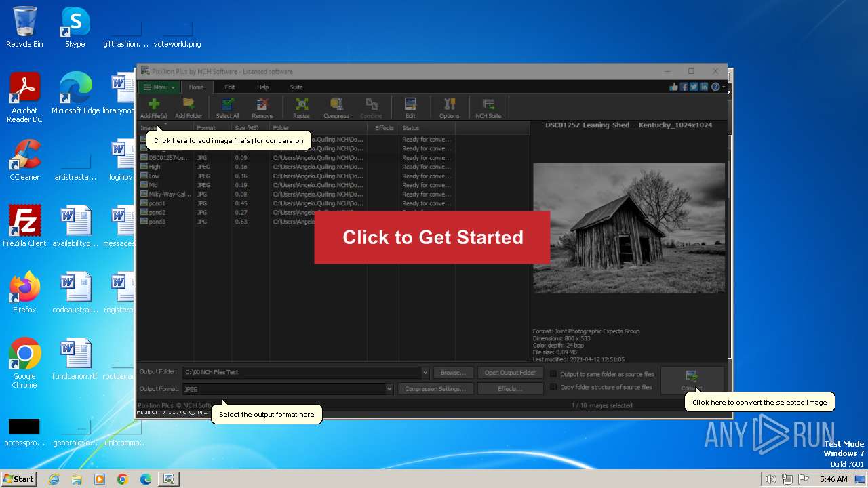The image size is (868, 488).
Task: Check Output to same folder as source files
Action: [553, 374]
